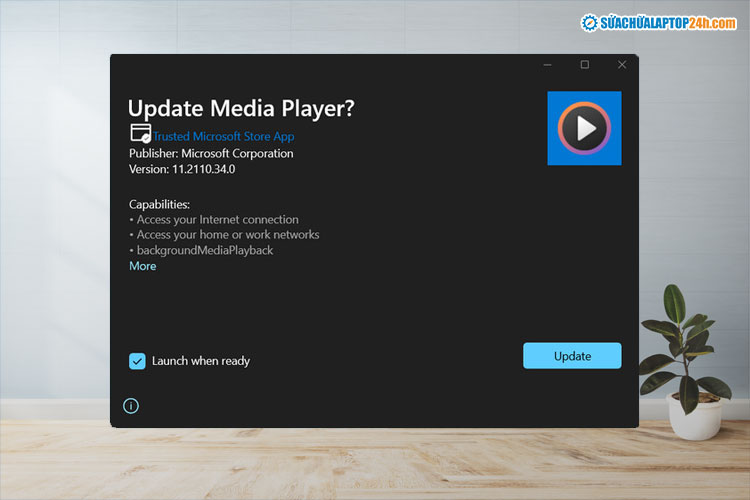
Task: Click the Update Media Player? heading
Action: pos(241,109)
